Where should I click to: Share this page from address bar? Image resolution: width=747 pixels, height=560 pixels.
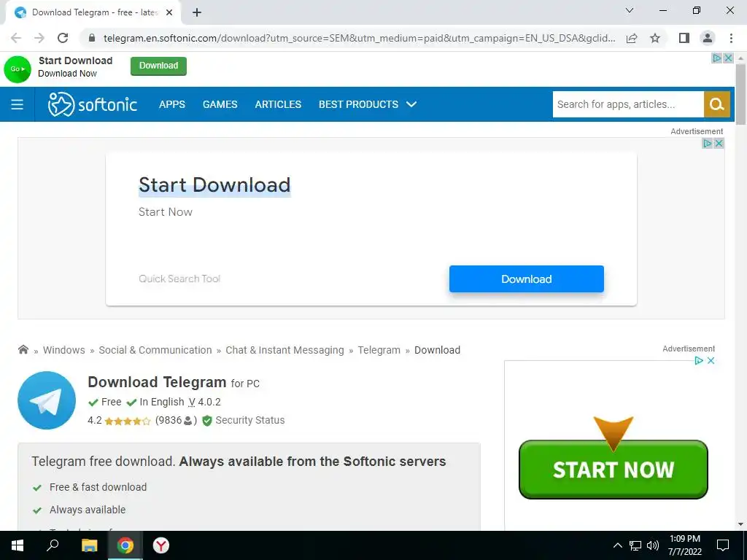click(632, 38)
